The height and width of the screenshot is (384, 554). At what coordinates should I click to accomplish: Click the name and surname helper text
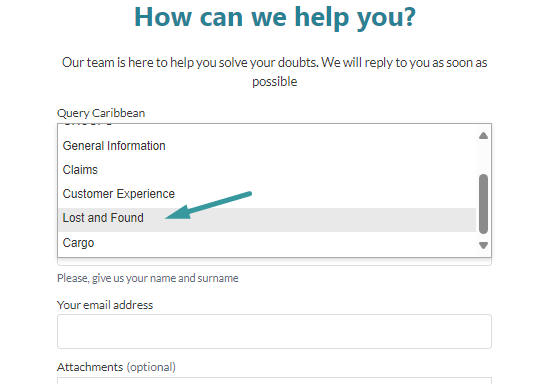[148, 278]
